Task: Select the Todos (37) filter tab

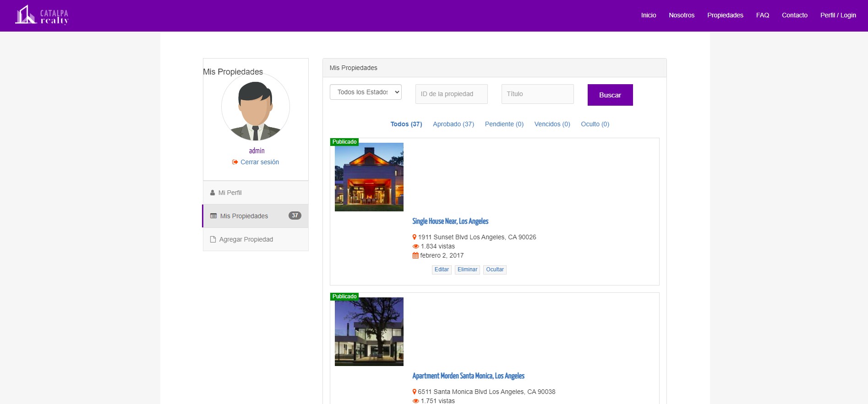Action: tap(406, 124)
